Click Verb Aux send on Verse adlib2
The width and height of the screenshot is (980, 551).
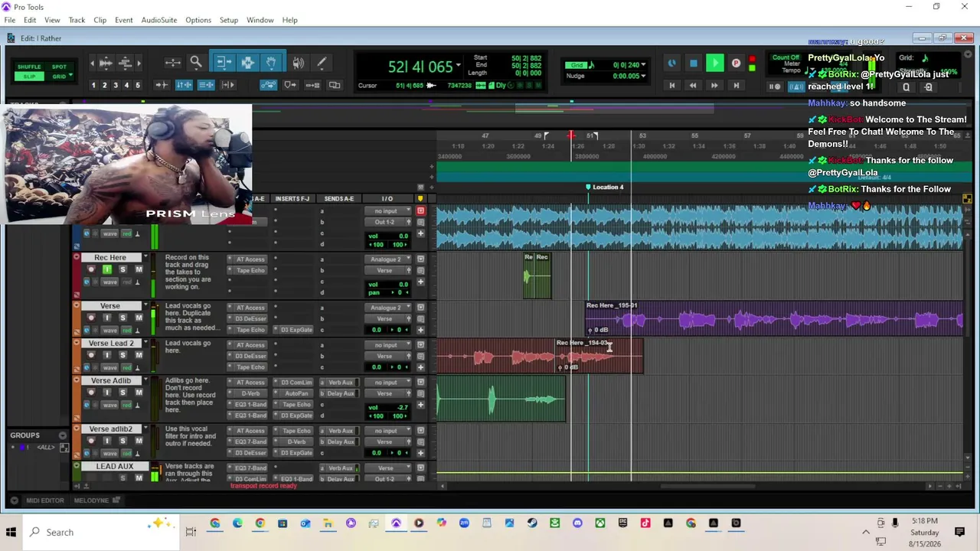339,431
